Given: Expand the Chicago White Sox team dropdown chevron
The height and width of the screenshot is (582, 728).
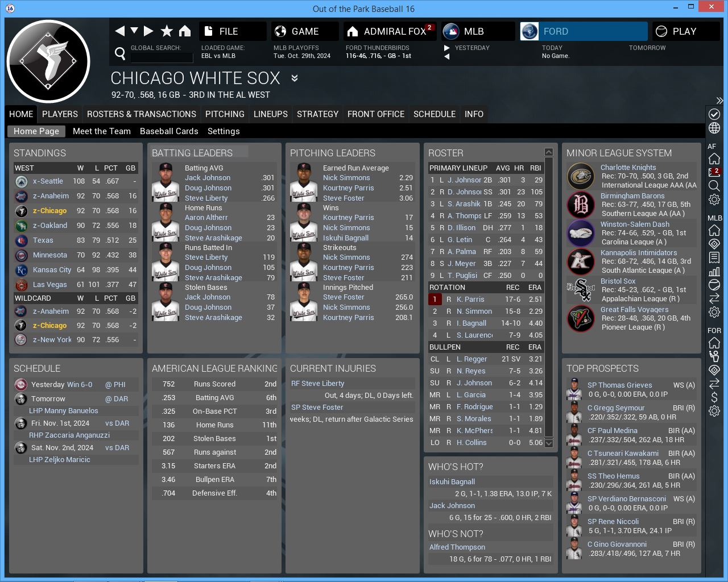Looking at the screenshot, I should pos(295,78).
